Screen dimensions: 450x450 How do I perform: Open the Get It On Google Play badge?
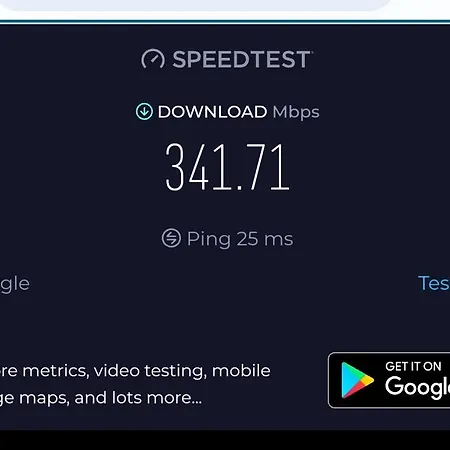point(389,380)
